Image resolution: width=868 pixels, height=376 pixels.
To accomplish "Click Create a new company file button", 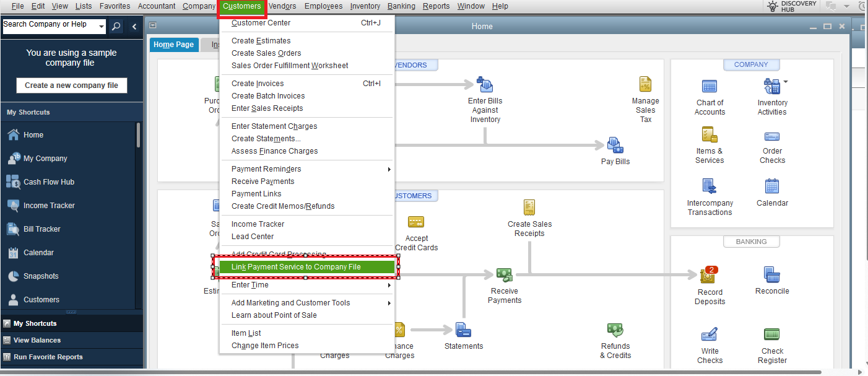I will [71, 85].
